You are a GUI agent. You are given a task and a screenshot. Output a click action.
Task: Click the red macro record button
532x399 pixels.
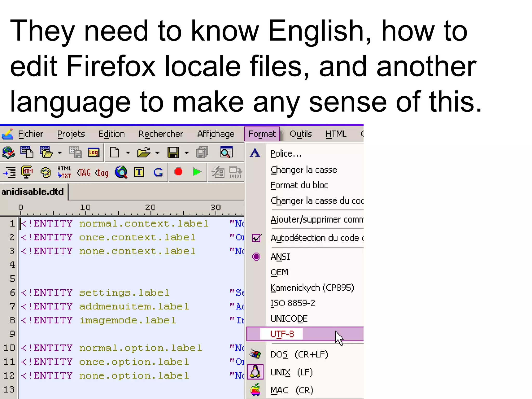(178, 172)
